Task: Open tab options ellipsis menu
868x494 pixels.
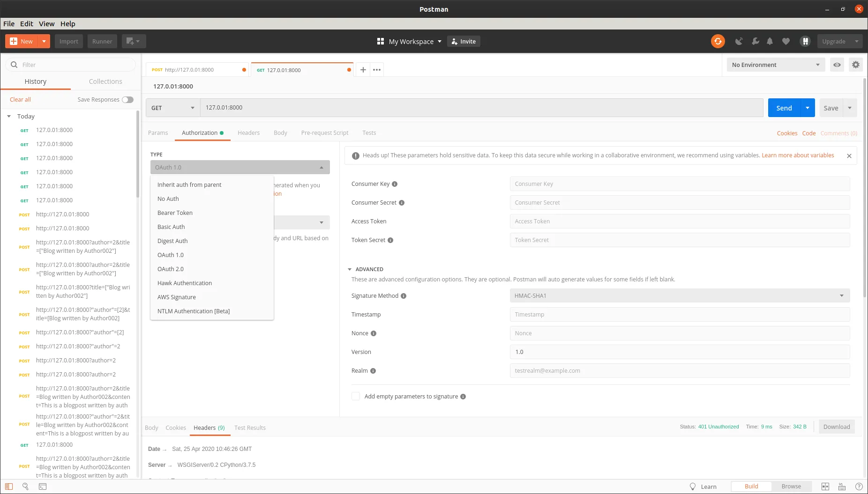Action: (x=377, y=70)
